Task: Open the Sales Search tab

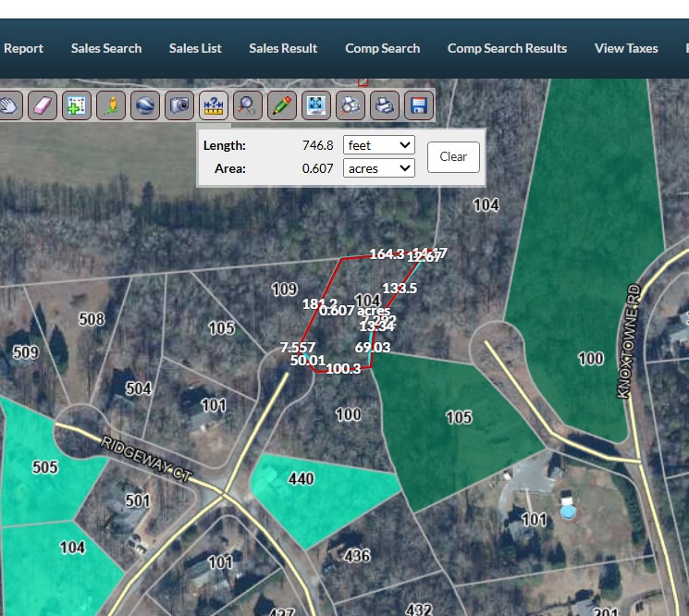Action: pyautogui.click(x=106, y=48)
